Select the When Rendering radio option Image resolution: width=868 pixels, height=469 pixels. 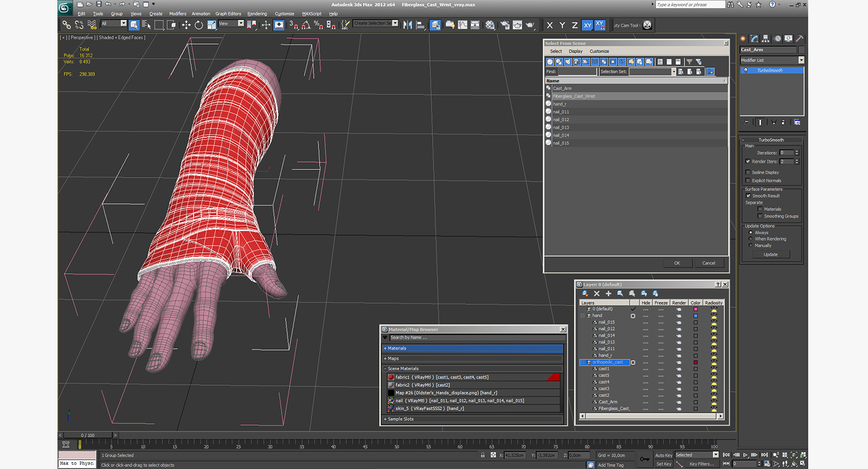point(750,239)
